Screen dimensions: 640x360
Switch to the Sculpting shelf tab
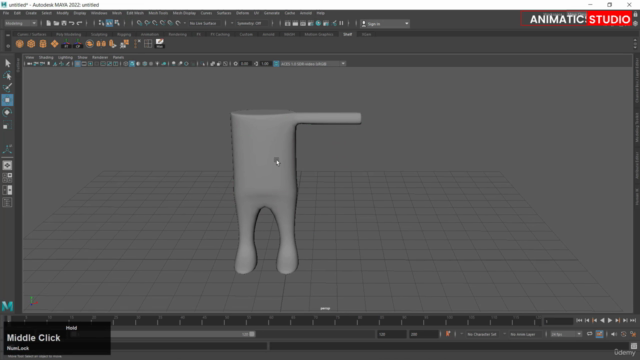click(99, 34)
